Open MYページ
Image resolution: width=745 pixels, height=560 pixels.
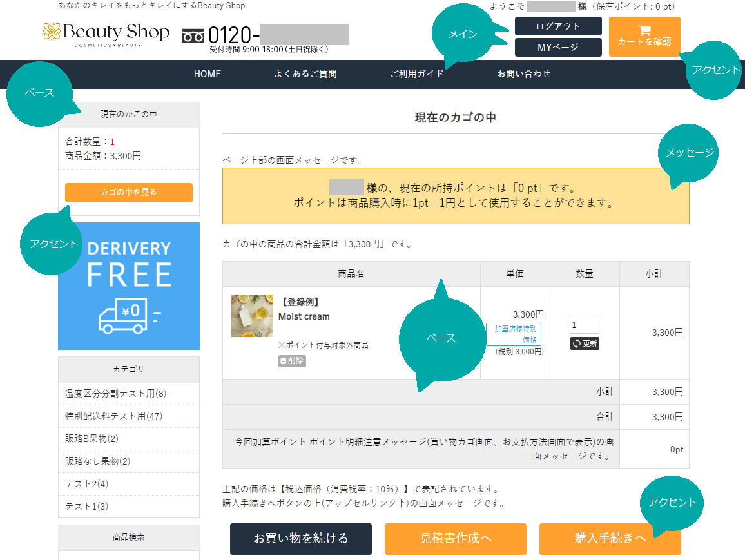click(x=558, y=48)
